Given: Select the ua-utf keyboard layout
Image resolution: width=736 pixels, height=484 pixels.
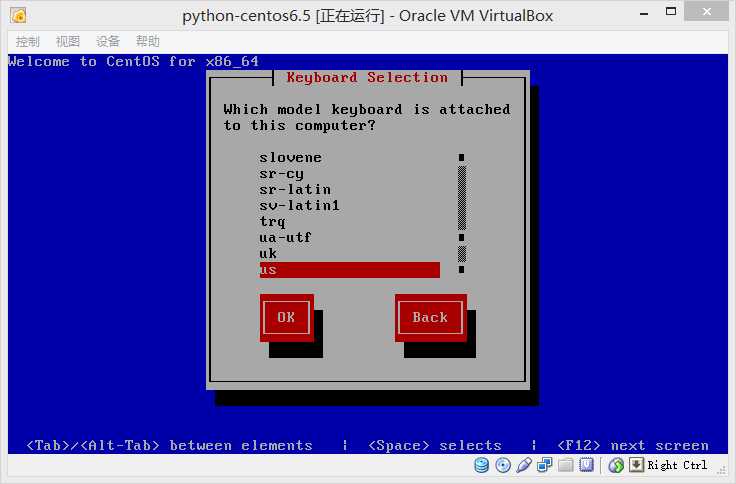Looking at the screenshot, I should pos(350,238).
